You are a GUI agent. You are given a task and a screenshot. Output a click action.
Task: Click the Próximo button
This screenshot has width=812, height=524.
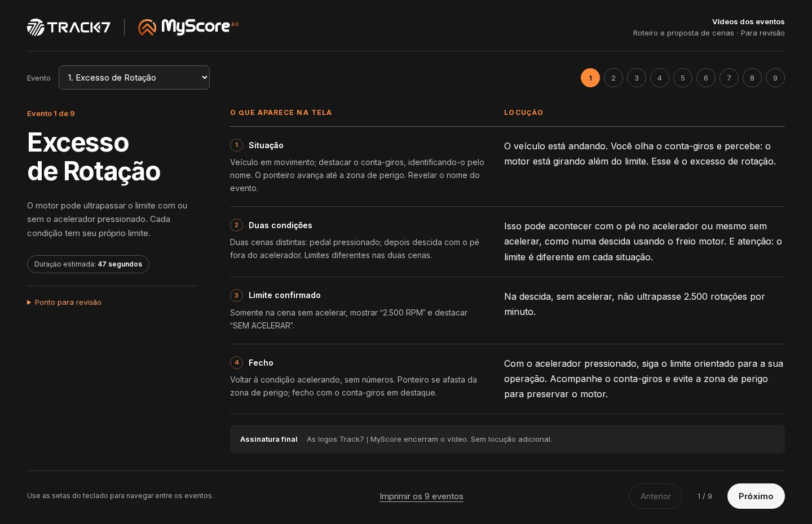[756, 496]
